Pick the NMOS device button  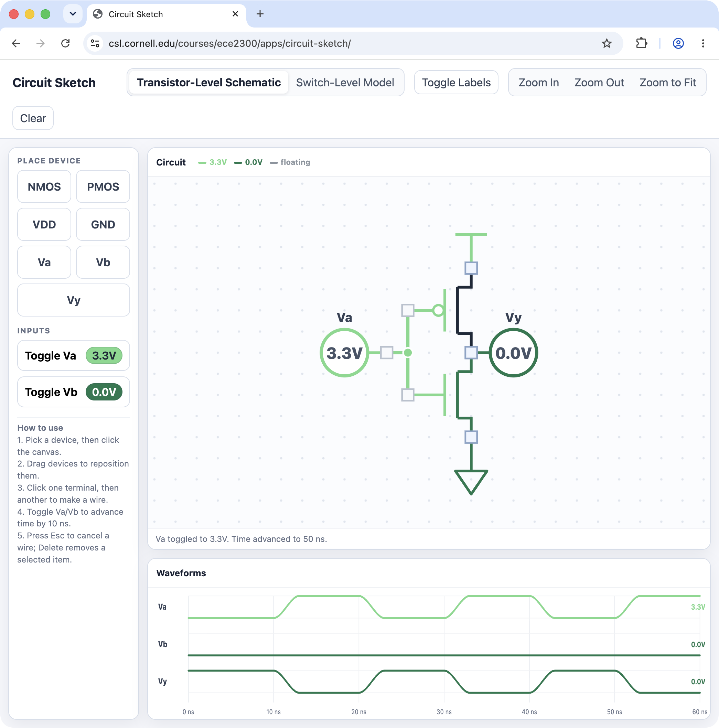(x=44, y=186)
